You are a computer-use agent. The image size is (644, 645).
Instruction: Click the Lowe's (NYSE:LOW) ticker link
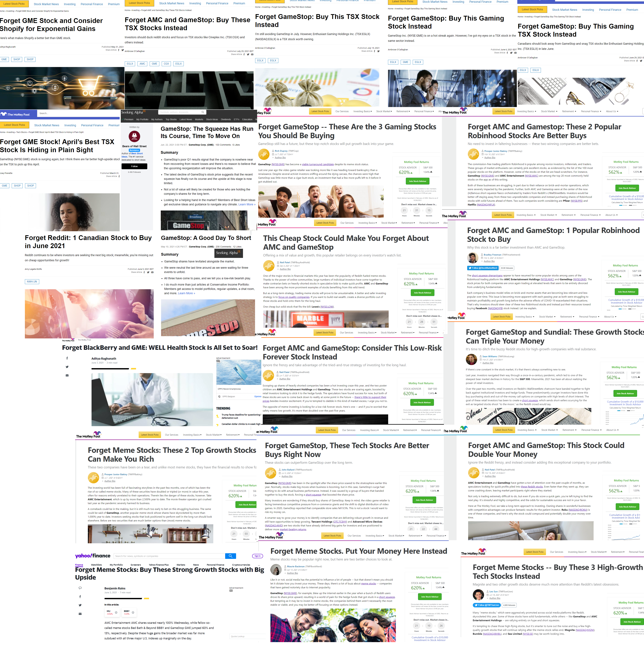327,307
